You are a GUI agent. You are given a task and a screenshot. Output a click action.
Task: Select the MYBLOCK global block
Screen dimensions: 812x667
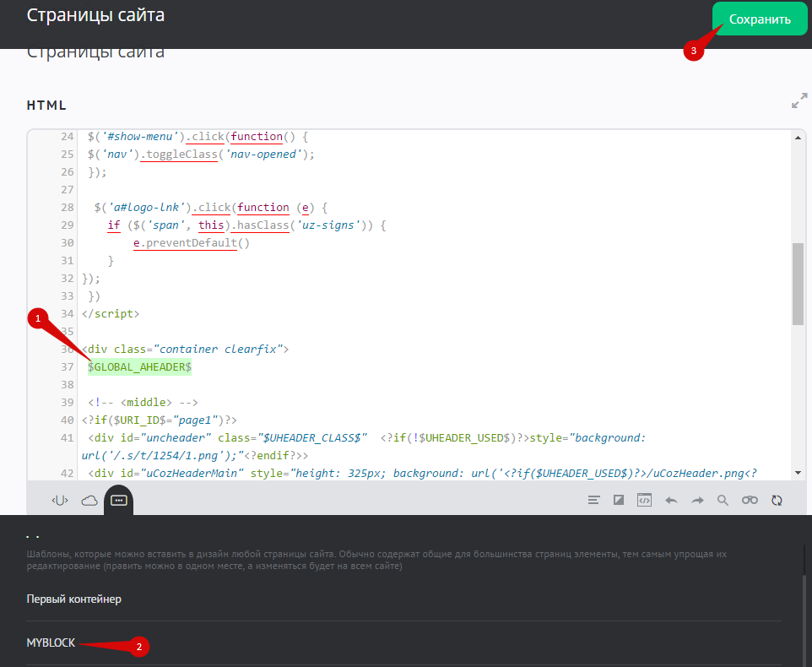click(x=51, y=643)
